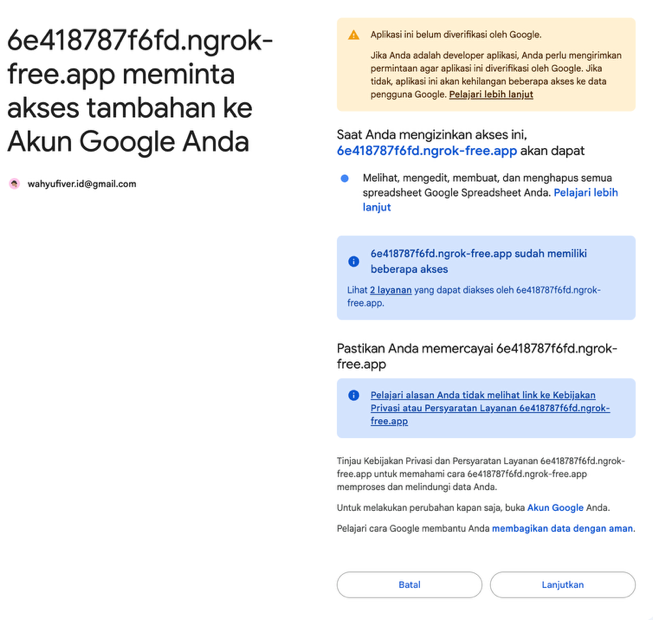653x620 pixels.
Task: Click info icon in 'sudah memiliki beberapa akses' box
Action: pos(354,261)
